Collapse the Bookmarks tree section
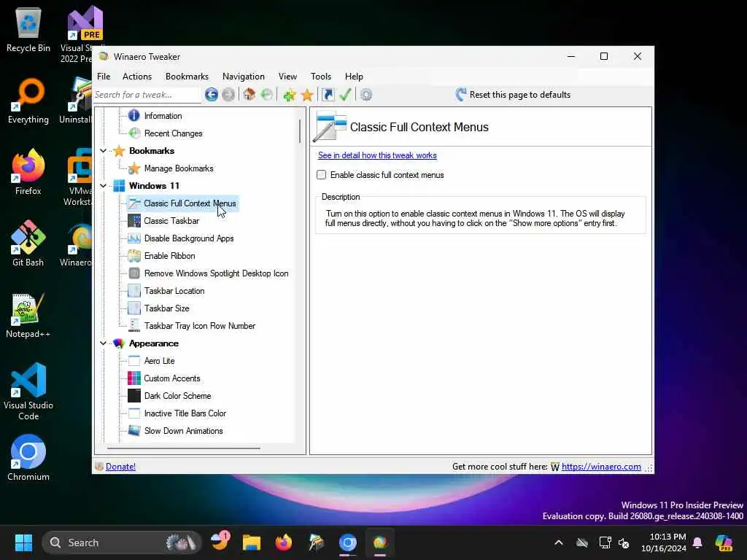 click(103, 151)
